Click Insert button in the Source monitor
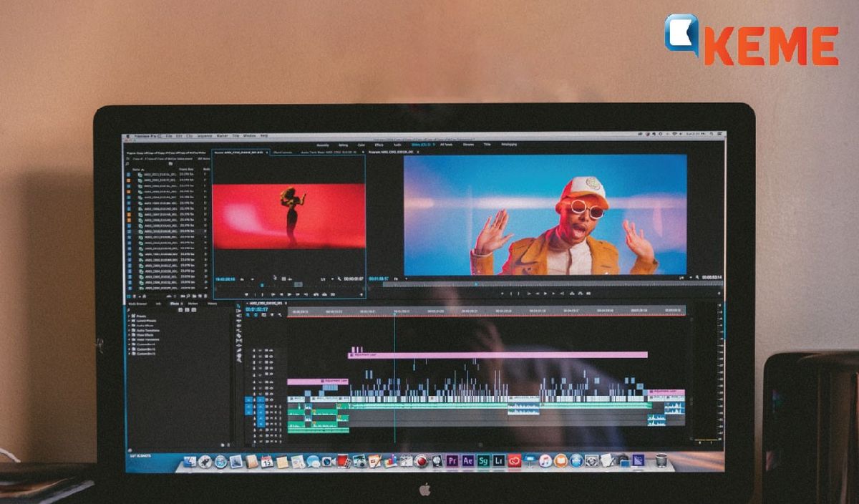859x504 pixels. (316, 294)
